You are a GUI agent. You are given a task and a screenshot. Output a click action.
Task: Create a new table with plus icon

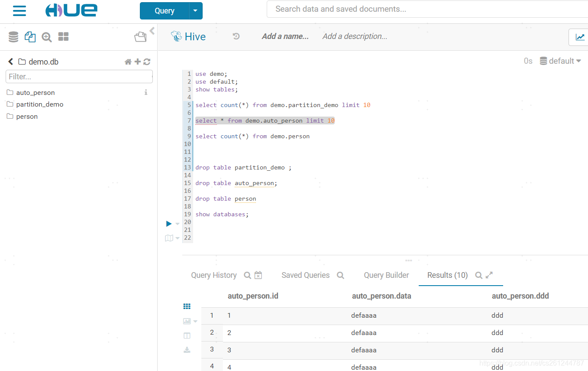[138, 62]
